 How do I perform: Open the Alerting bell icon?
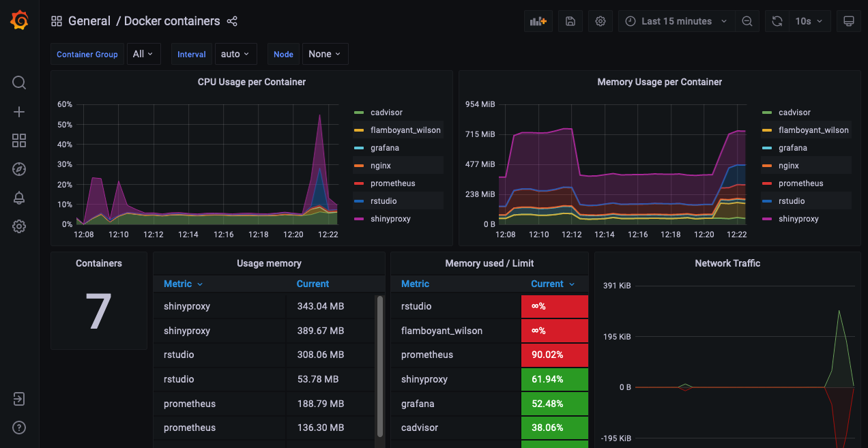click(19, 198)
